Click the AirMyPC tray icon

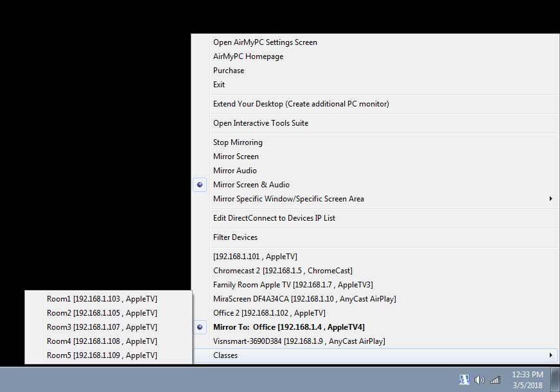(x=464, y=379)
